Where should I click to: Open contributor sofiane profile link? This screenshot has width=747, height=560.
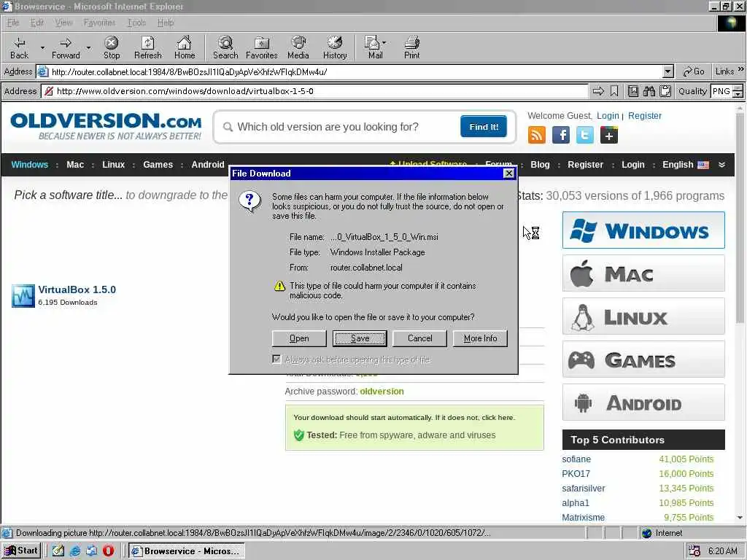(576, 459)
